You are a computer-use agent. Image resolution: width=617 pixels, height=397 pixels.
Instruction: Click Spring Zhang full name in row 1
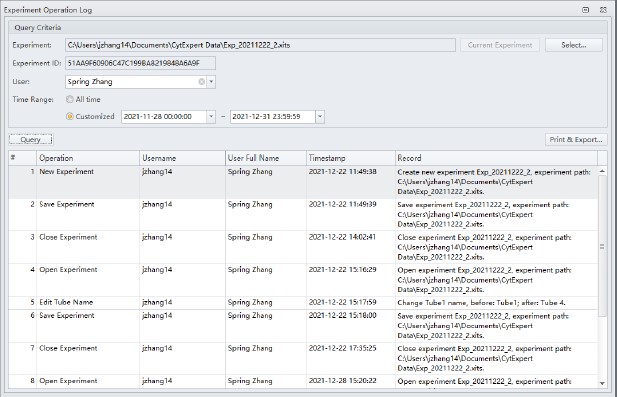[x=250, y=172]
